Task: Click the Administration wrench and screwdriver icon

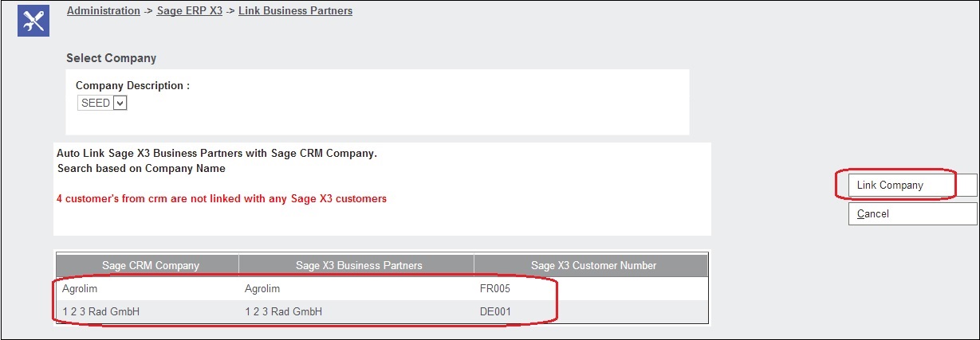Action: click(33, 21)
